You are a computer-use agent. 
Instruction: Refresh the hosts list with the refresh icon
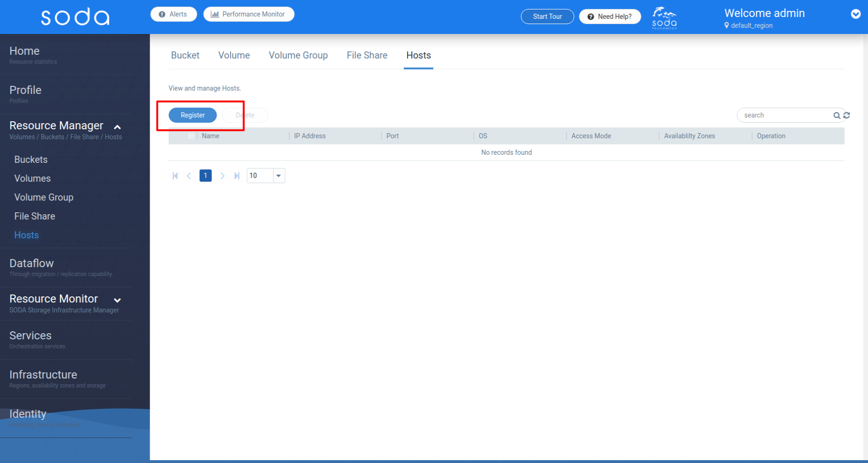pyautogui.click(x=846, y=115)
